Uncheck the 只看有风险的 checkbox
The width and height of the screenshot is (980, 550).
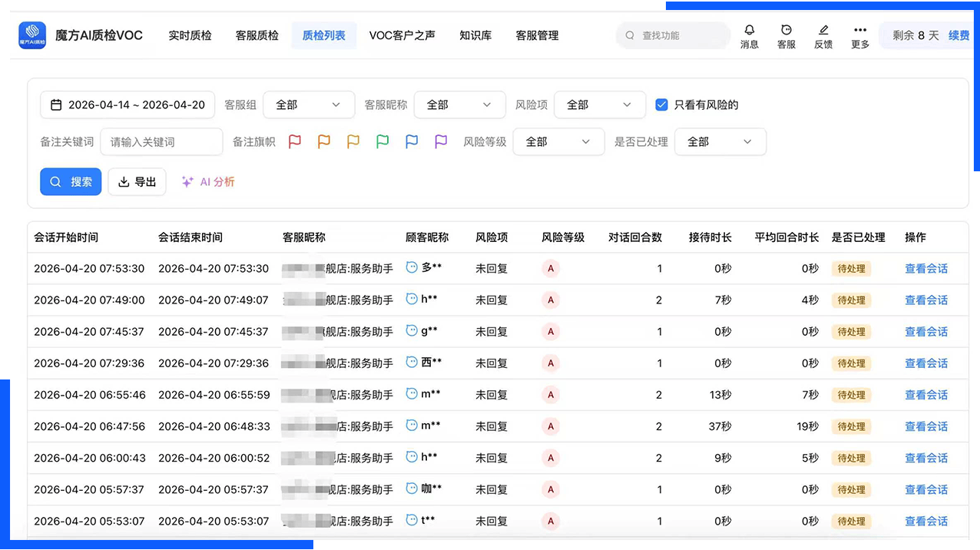click(661, 104)
